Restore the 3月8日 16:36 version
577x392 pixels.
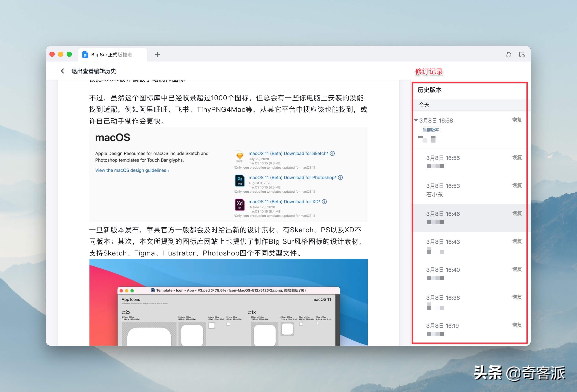[x=517, y=297]
